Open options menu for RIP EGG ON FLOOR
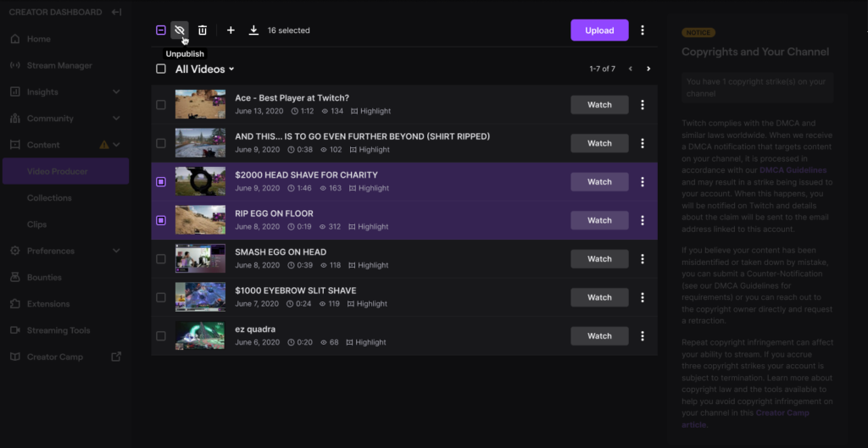 pyautogui.click(x=643, y=220)
